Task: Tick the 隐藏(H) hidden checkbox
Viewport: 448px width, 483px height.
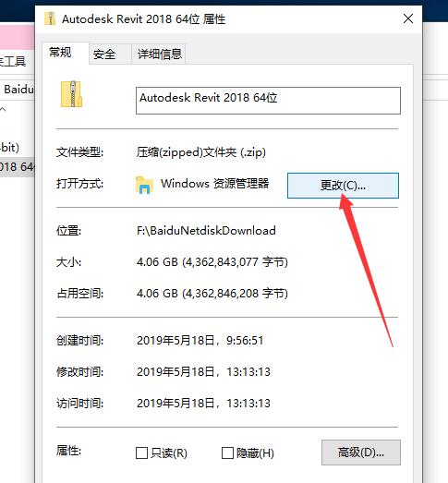Action: tap(227, 453)
